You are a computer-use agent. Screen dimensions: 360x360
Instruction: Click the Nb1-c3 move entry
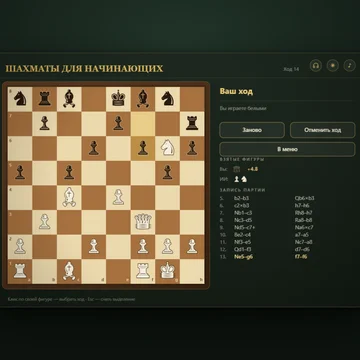tap(243, 213)
